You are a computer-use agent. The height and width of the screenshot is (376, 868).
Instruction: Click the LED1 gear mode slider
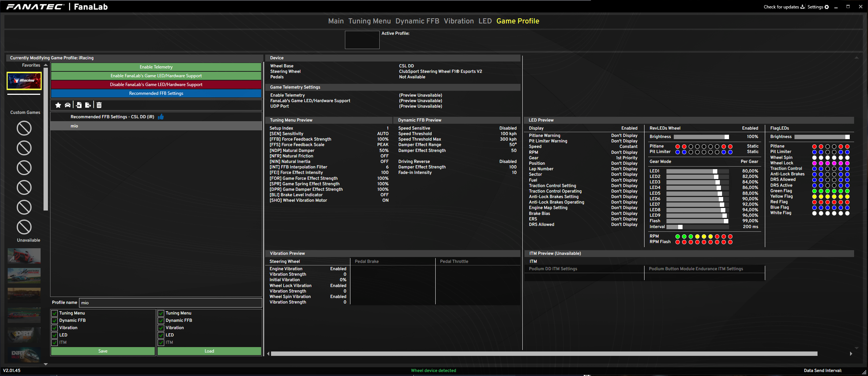[698, 171]
